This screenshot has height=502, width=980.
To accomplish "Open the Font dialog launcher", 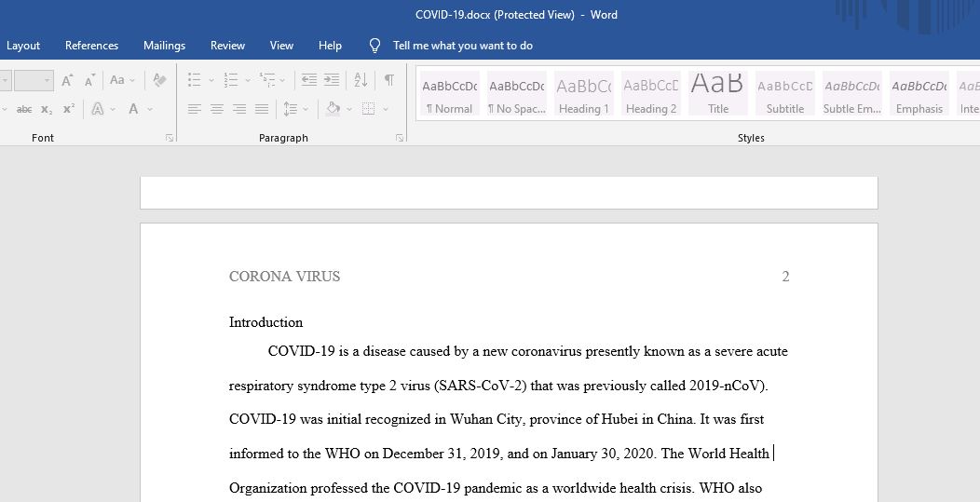I will pos(170,138).
